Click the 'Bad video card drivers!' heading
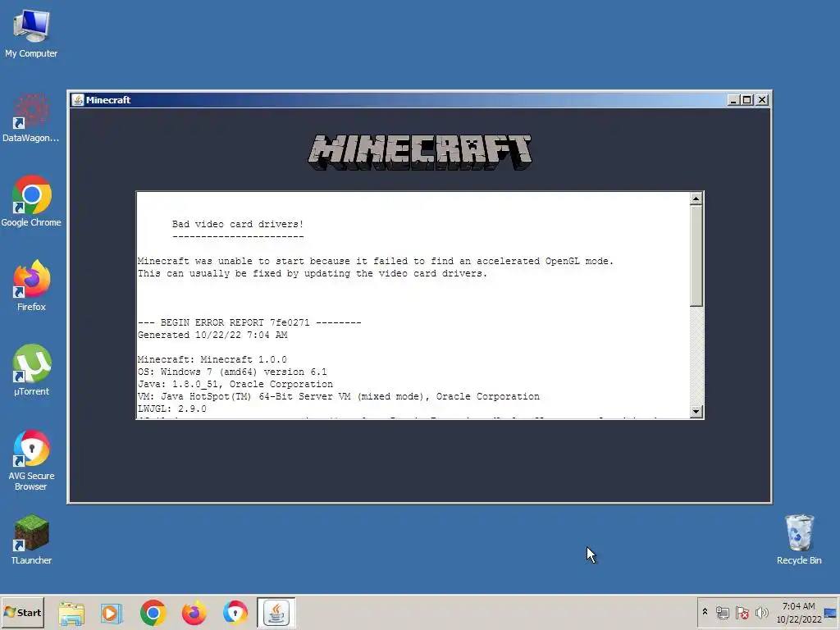The image size is (840, 630). (x=238, y=225)
